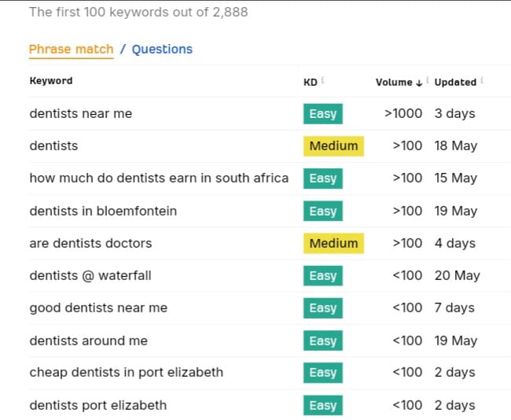Sort table by the Keyword column header

click(51, 80)
